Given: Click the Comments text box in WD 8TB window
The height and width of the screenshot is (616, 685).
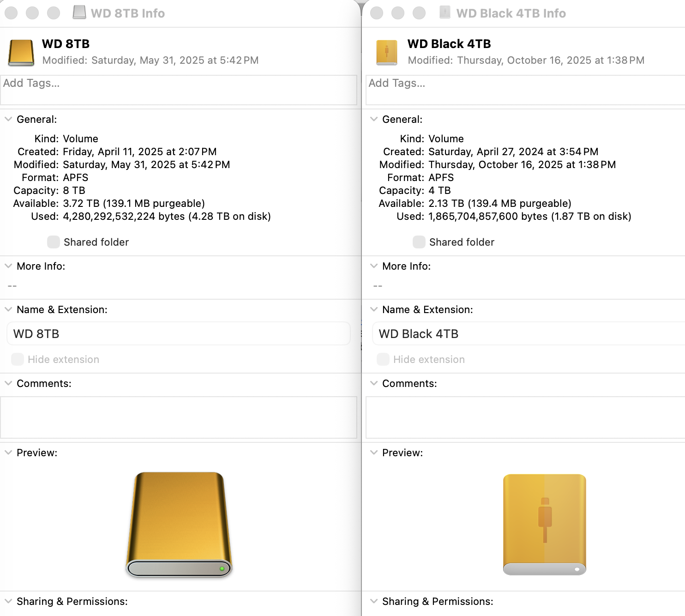Looking at the screenshot, I should pos(179,417).
